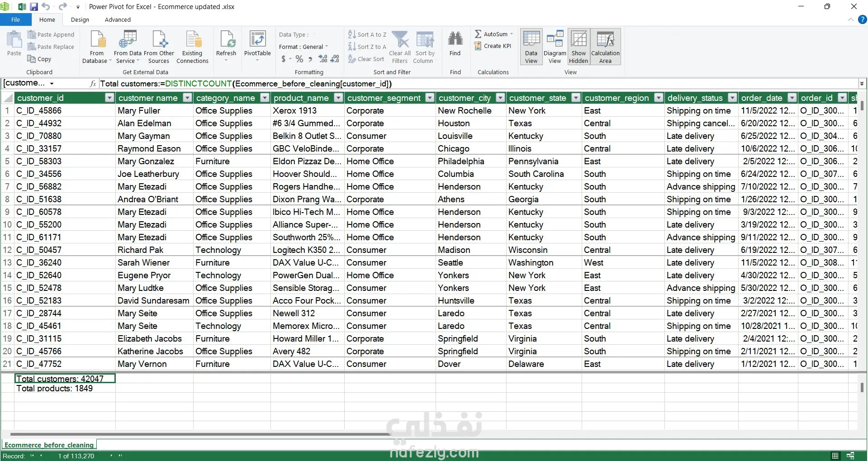Viewport: 868px width, 461px height.
Task: Apply currency format with dollar icon
Action: click(x=283, y=59)
